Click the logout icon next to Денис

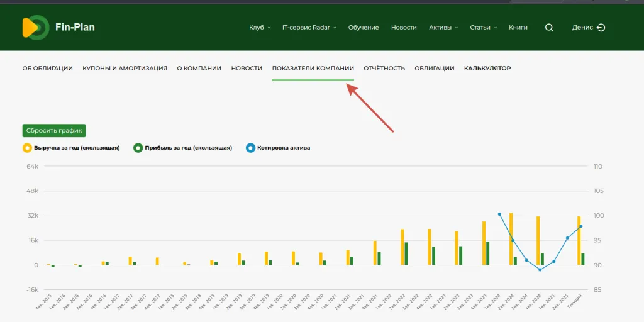pyautogui.click(x=601, y=28)
